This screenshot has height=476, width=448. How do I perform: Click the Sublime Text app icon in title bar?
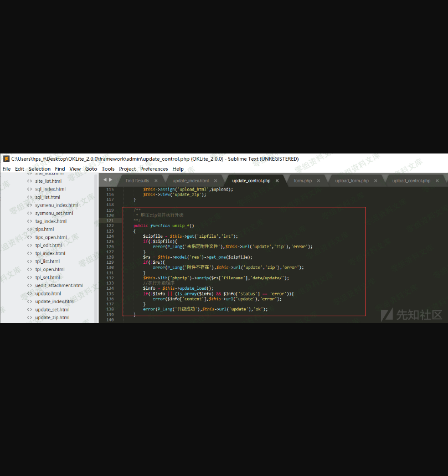coord(6,159)
